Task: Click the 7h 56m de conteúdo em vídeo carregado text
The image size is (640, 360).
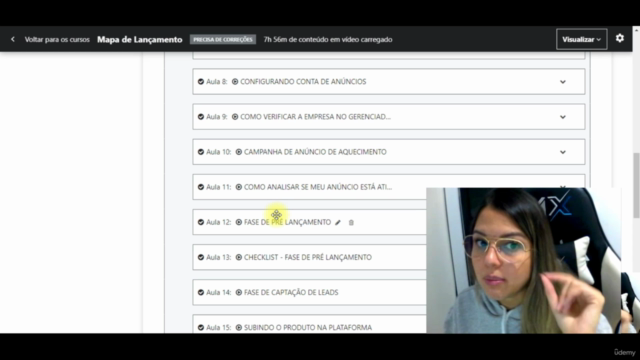Action: click(328, 40)
